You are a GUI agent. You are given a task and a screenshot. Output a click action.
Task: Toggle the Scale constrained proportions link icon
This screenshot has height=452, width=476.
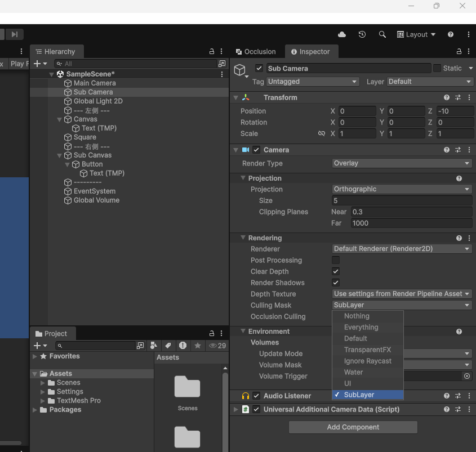point(322,133)
